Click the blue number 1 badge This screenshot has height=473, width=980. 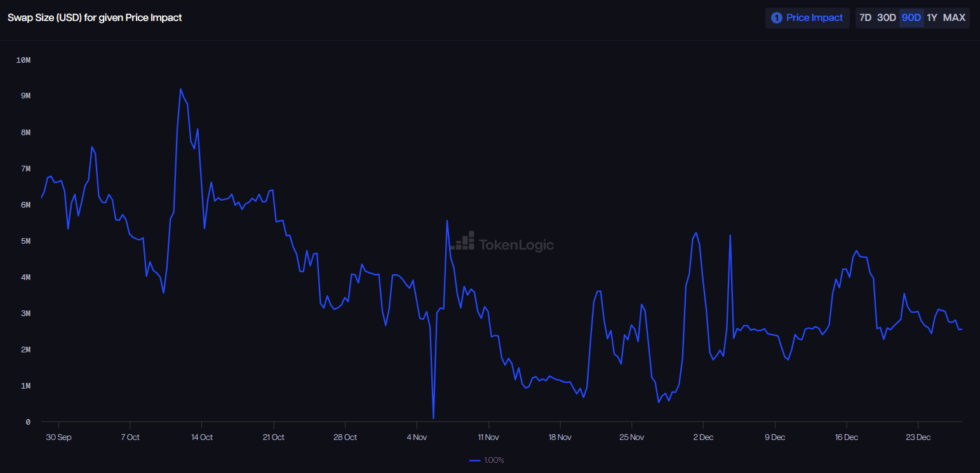pos(776,18)
